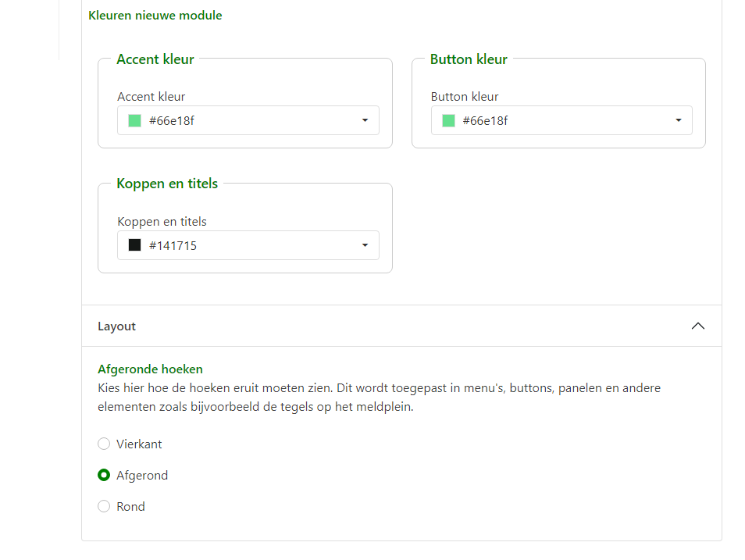
Task: Open the Button kleur dropdown arrow
Action: pos(679,120)
